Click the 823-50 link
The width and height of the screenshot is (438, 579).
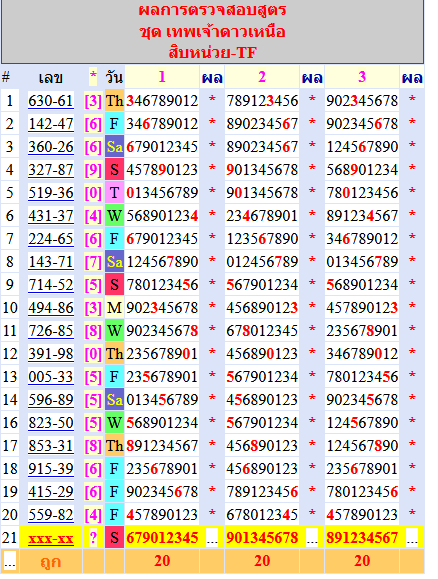[51, 423]
